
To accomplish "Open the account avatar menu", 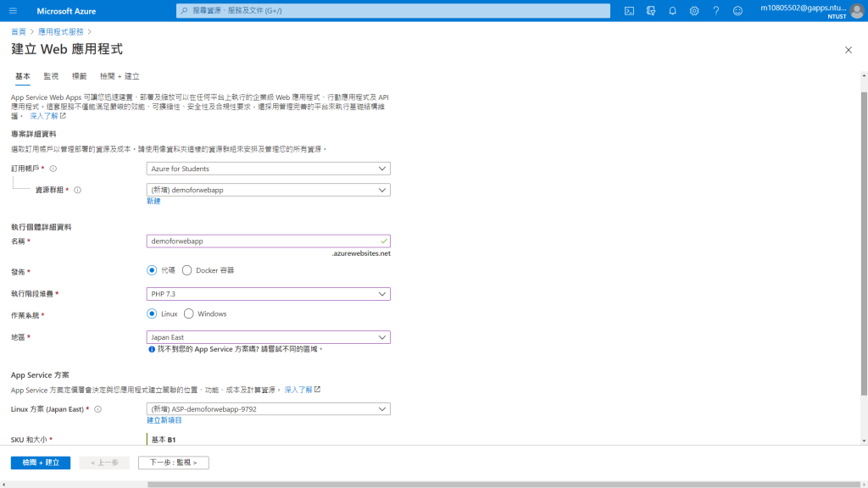I will 857,11.
